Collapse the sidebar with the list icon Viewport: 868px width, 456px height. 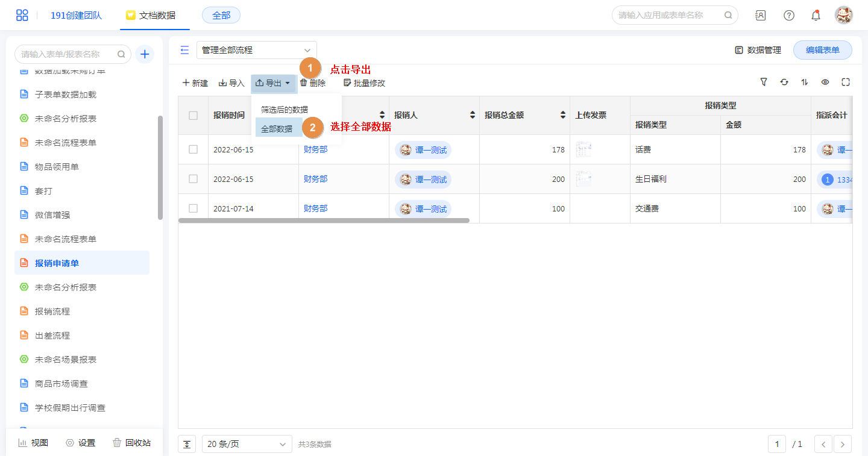184,50
